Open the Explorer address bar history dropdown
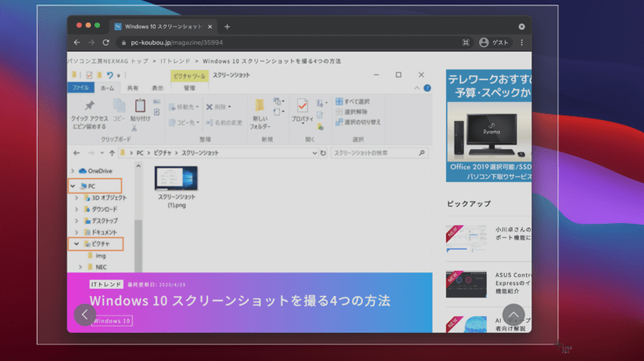644x361 pixels. tap(314, 153)
